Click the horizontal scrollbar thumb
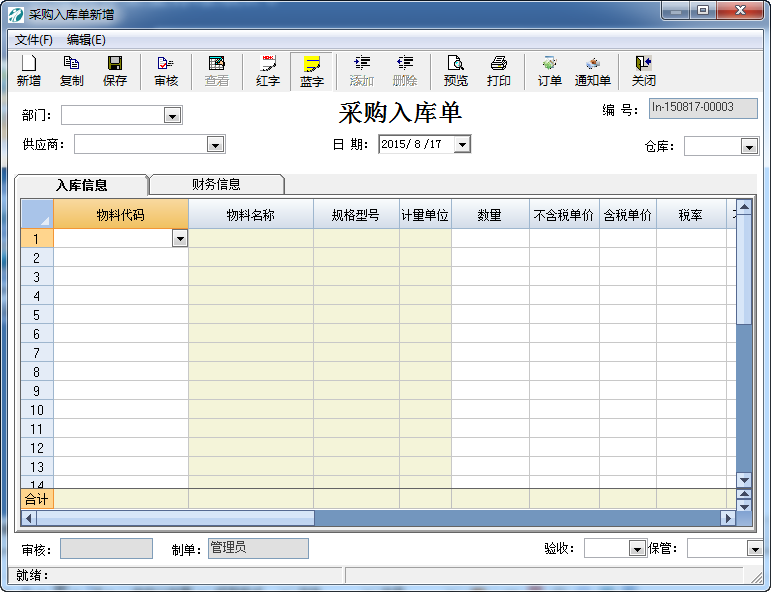 (176, 518)
